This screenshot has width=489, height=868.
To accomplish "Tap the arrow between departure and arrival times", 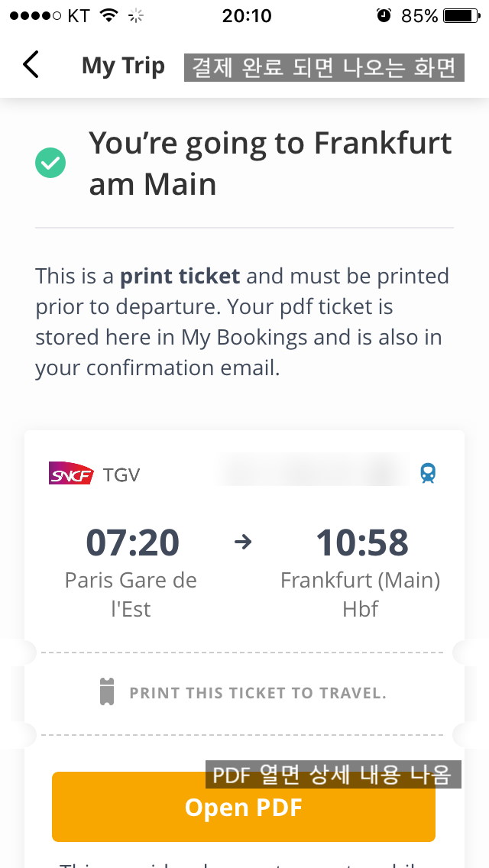I will tap(243, 542).
